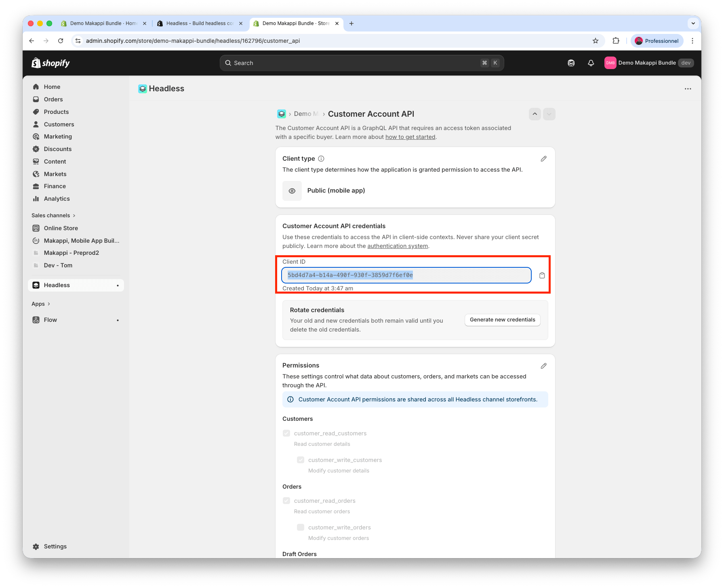Click the Client type info icon
This screenshot has height=588, width=724.
click(x=321, y=159)
